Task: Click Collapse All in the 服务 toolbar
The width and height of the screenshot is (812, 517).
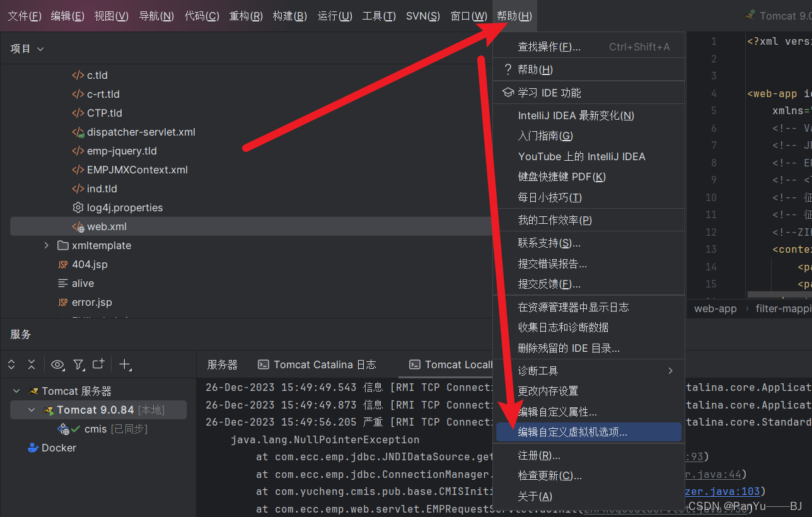Action: tap(32, 364)
